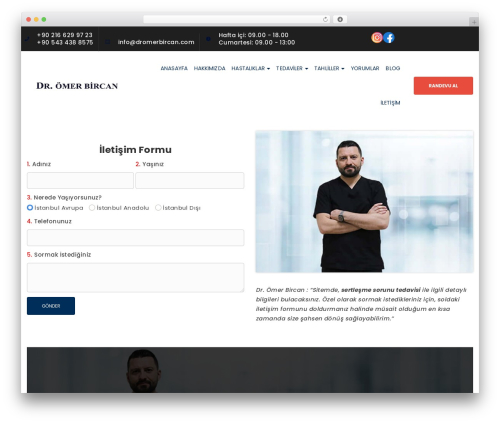Click into the Adınız input field
Viewport: 500px width, 423px height.
(80, 180)
